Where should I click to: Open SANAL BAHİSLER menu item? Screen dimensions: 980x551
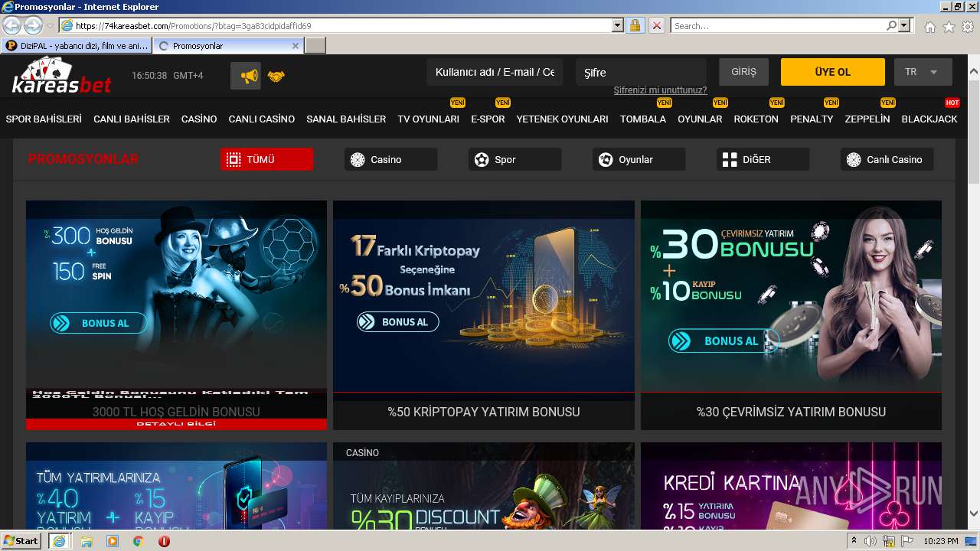tap(346, 119)
